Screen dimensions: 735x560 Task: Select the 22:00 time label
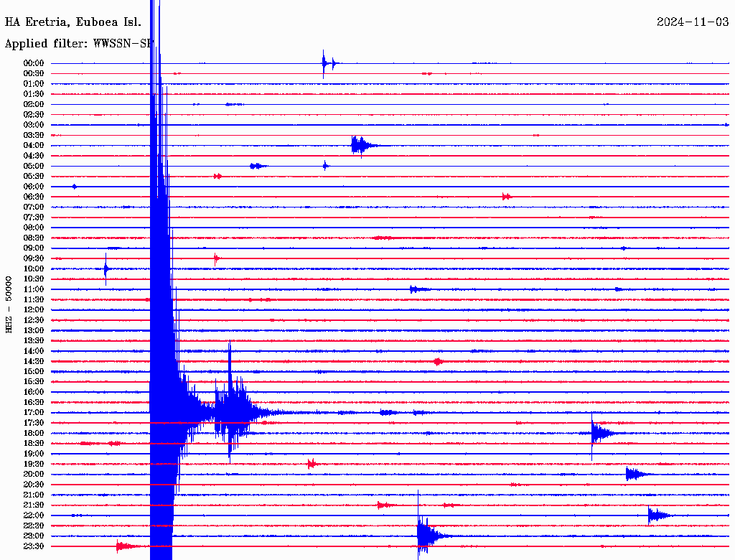[34, 515]
